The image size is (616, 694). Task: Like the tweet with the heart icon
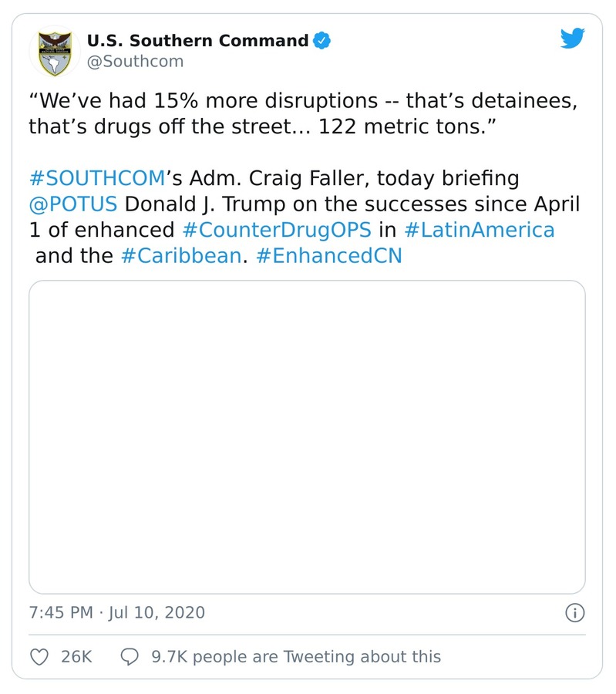[39, 656]
